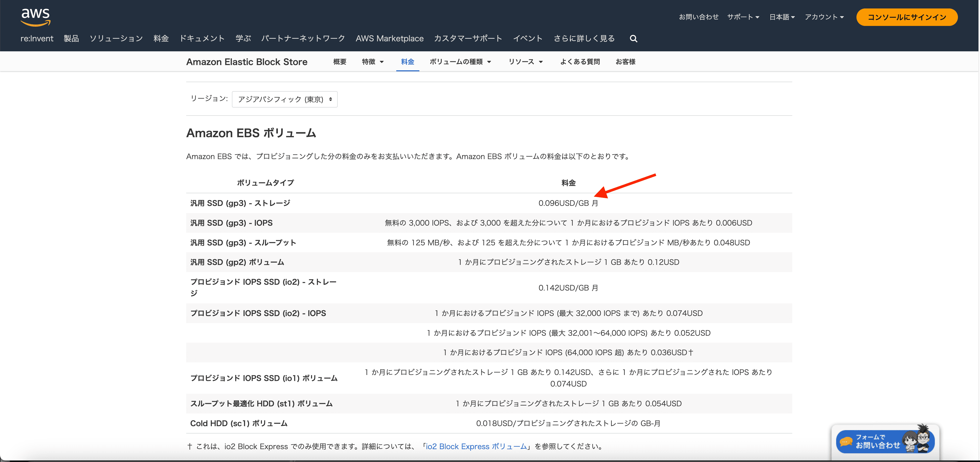Click the Amazon EBS ボリューム heading
980x462 pixels.
pos(251,133)
